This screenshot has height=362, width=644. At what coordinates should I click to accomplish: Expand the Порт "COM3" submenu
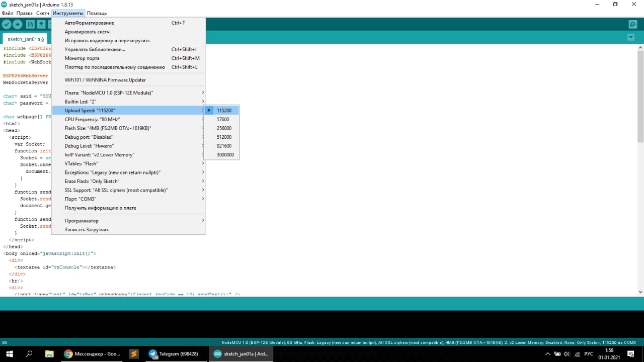point(129,199)
